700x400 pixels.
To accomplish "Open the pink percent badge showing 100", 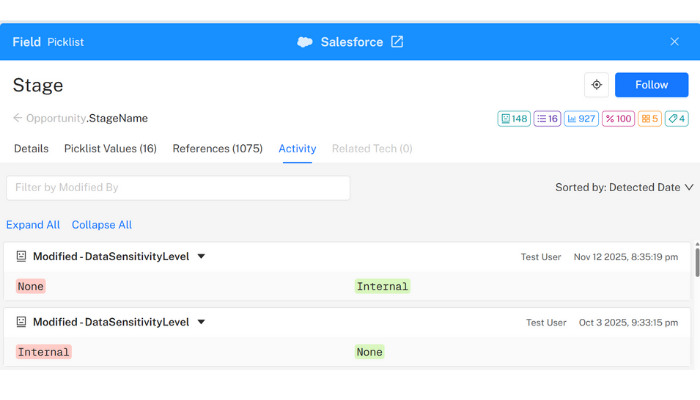I will 618,118.
